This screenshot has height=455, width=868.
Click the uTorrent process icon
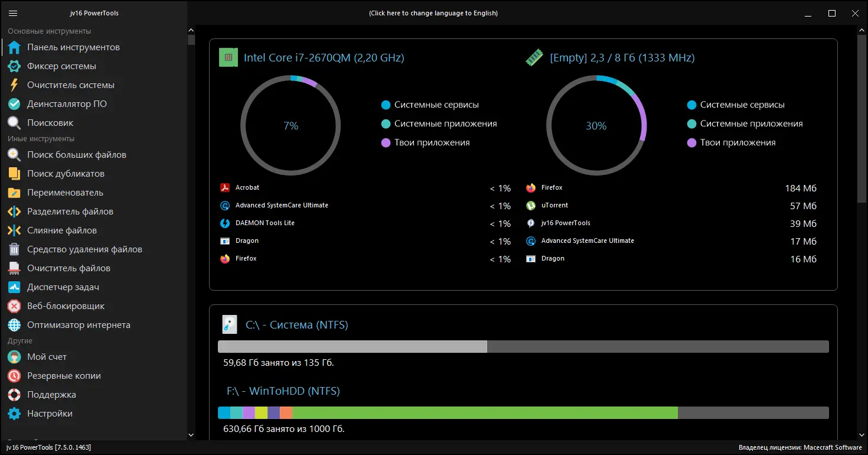click(x=531, y=206)
